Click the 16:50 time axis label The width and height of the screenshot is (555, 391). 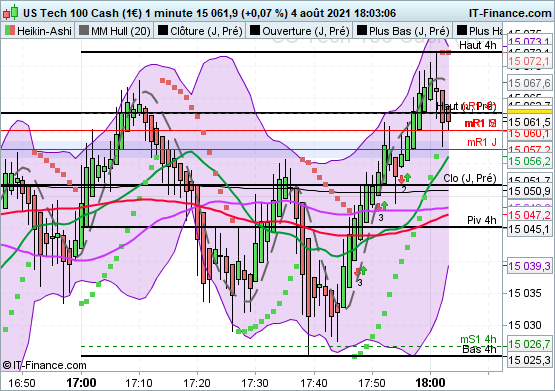click(x=22, y=383)
